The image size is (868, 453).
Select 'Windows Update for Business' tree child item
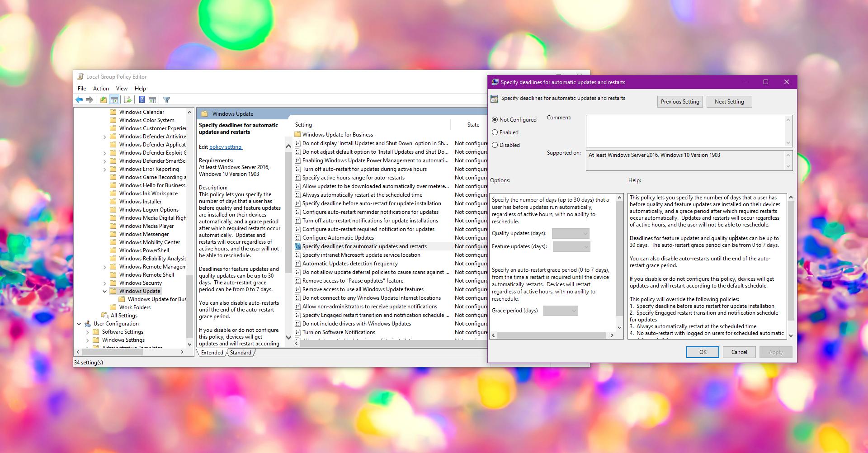pos(156,299)
